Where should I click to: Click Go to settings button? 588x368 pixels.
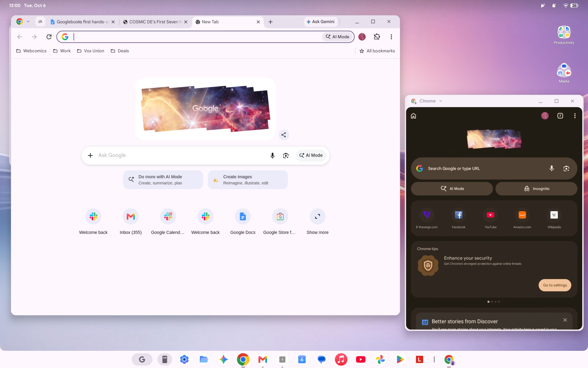click(x=555, y=285)
